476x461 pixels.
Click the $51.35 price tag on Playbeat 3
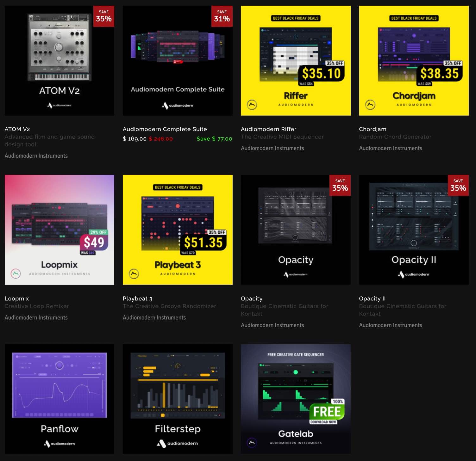[x=203, y=243]
